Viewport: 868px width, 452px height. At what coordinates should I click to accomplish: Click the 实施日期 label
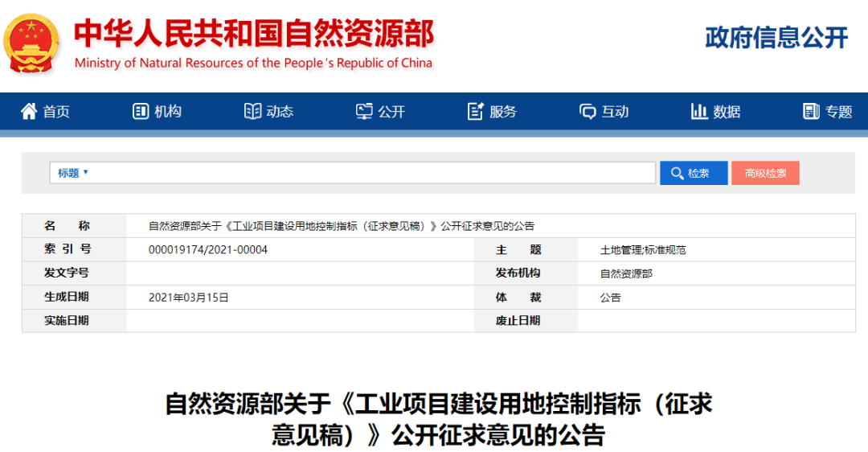[x=67, y=321]
